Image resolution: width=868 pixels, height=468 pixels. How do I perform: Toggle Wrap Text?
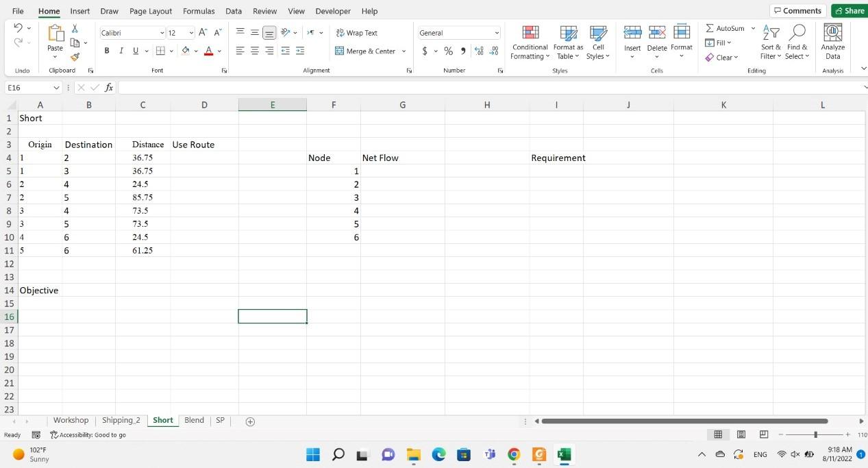coord(357,33)
